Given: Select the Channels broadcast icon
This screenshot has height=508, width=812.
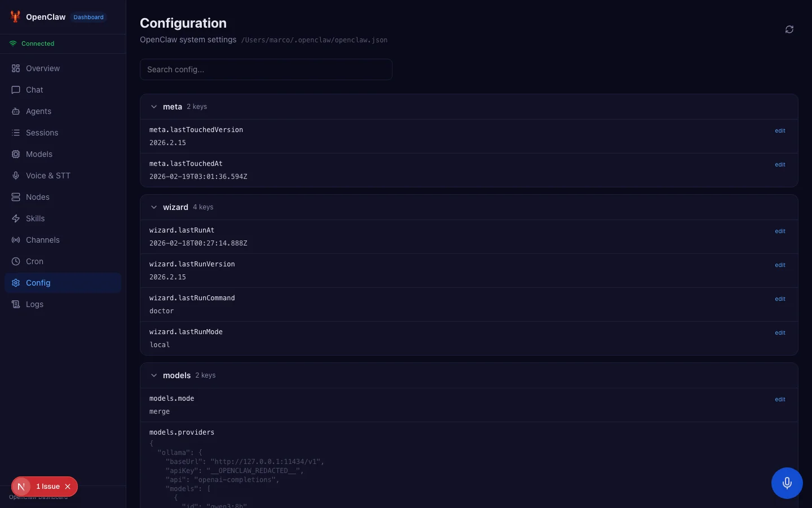Looking at the screenshot, I should (16, 240).
